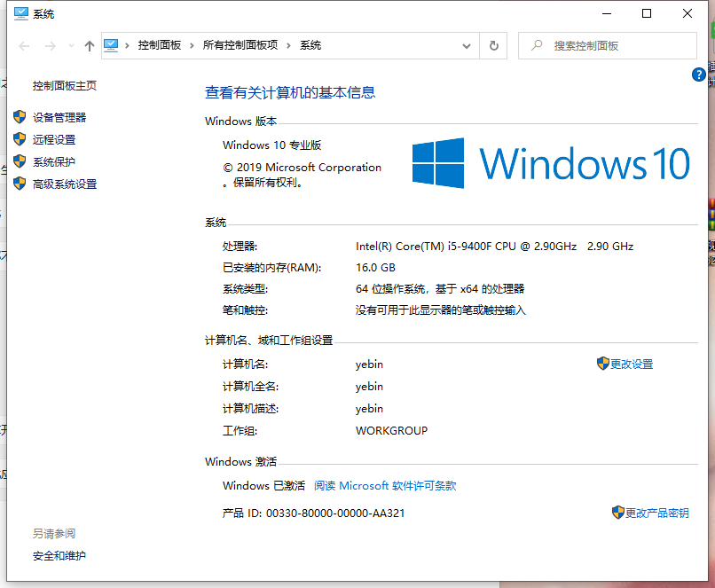Click the blue help question mark icon
Image resolution: width=715 pixels, height=588 pixels.
pos(699,74)
